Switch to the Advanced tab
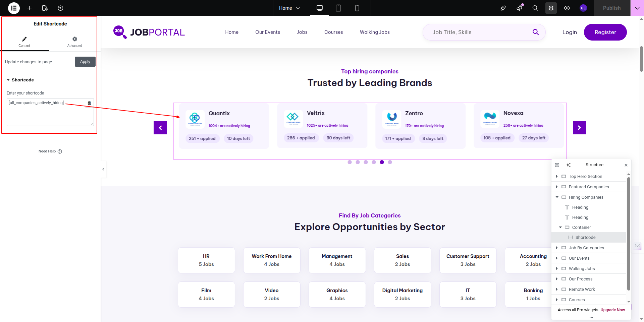Screen dimensions: 644x322 point(74,42)
